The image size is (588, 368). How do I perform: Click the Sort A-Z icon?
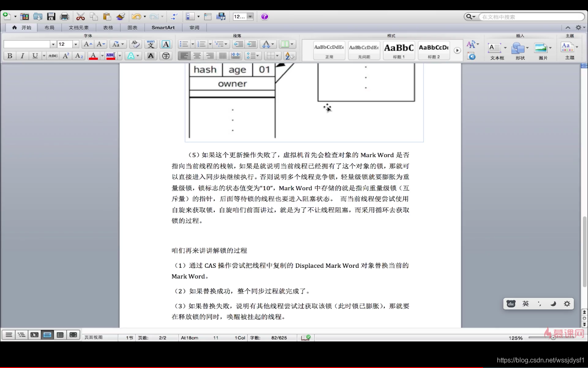click(290, 56)
